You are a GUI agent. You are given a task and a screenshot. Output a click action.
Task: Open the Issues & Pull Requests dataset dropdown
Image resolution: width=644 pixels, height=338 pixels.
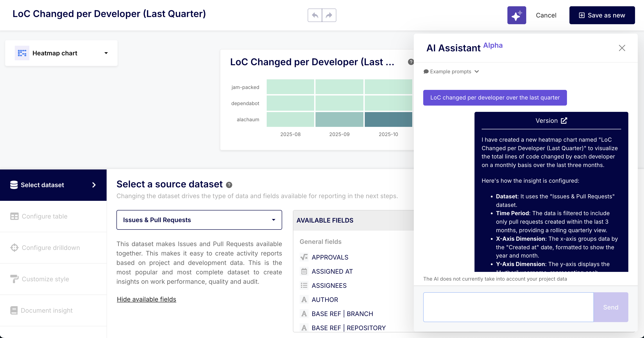click(x=199, y=220)
